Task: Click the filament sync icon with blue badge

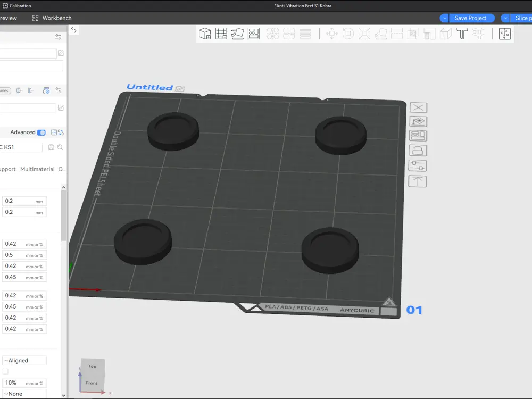Action: [x=46, y=90]
